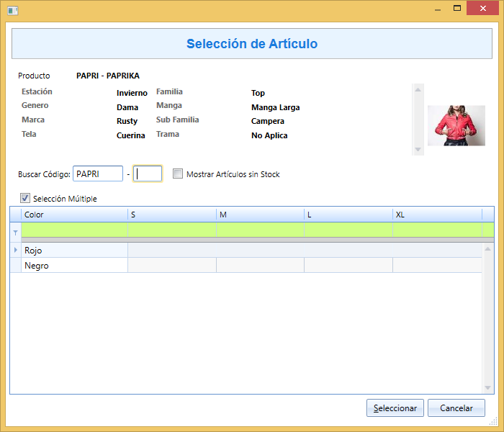
Task: Click image panel scroll down arrow
Action: coord(418,149)
